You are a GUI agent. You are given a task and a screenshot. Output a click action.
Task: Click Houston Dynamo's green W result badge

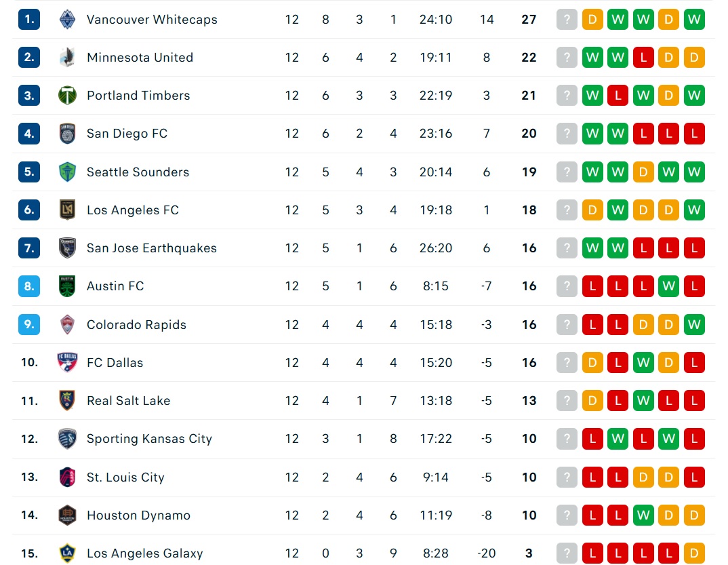click(643, 515)
